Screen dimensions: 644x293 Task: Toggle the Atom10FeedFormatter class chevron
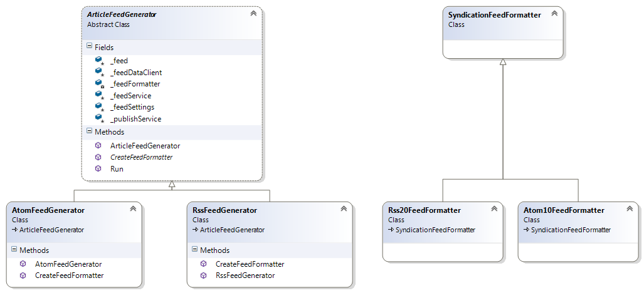pos(628,210)
